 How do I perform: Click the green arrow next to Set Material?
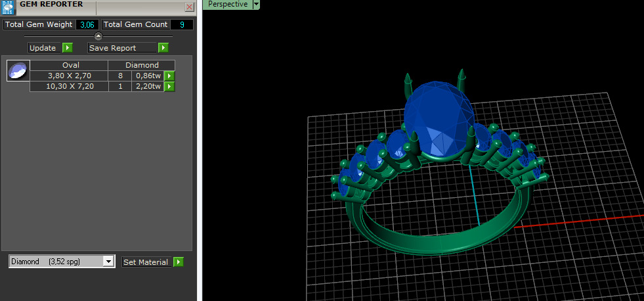(x=179, y=262)
